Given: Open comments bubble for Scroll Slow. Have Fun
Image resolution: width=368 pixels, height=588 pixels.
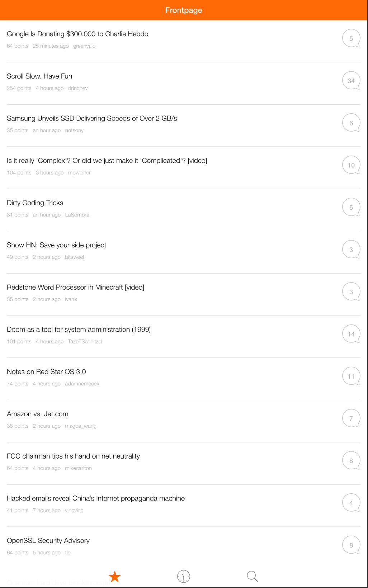Looking at the screenshot, I should click(x=351, y=81).
